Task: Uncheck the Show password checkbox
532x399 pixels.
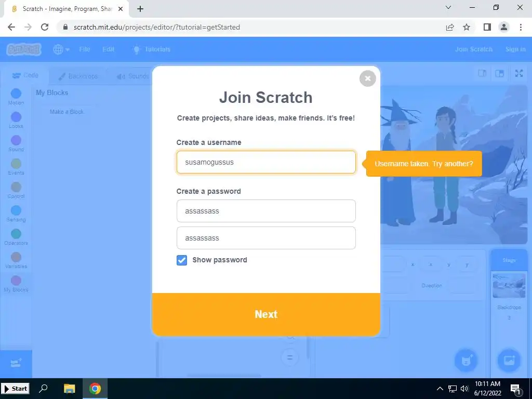Action: (x=182, y=260)
